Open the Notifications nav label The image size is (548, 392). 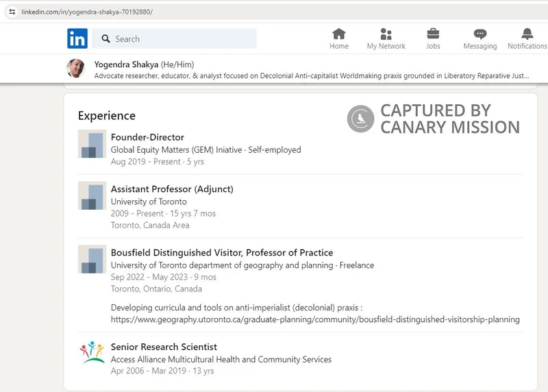[x=527, y=46]
